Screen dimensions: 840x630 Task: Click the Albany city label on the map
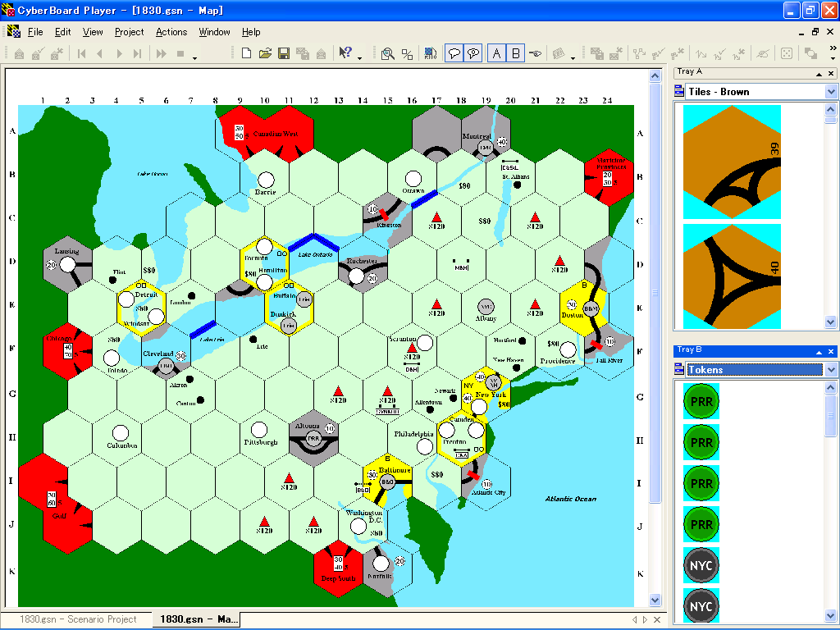[x=486, y=318]
